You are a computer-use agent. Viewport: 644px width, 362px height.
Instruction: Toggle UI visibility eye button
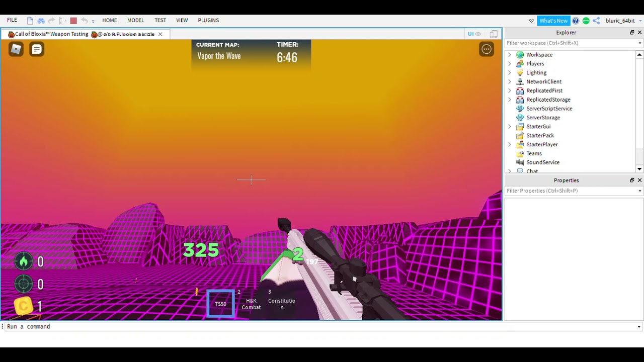474,34
